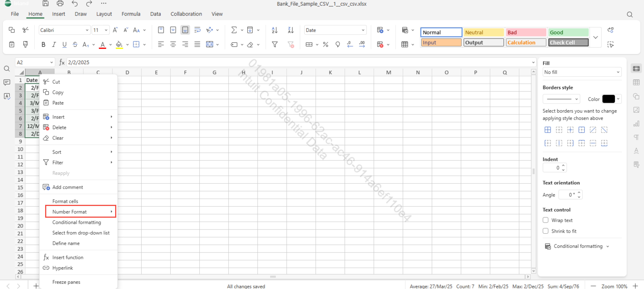Click the save icon in title bar
This screenshot has height=289, width=644.
point(45,3)
